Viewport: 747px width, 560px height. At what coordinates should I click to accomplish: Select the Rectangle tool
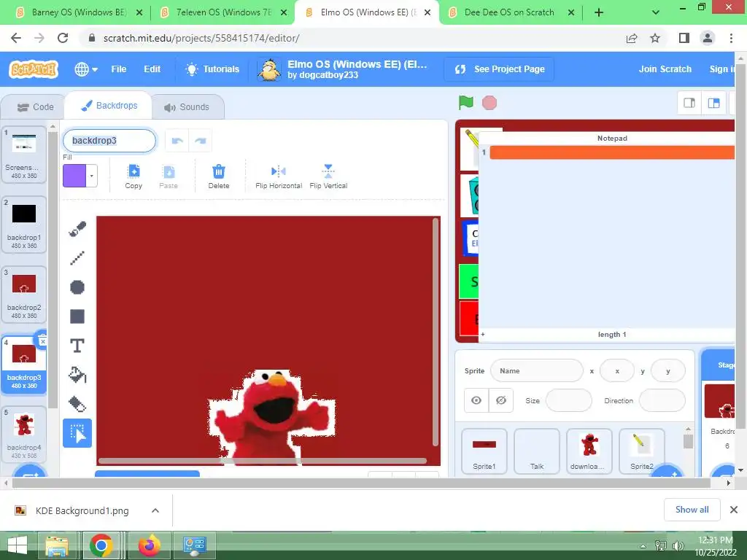[77, 316]
